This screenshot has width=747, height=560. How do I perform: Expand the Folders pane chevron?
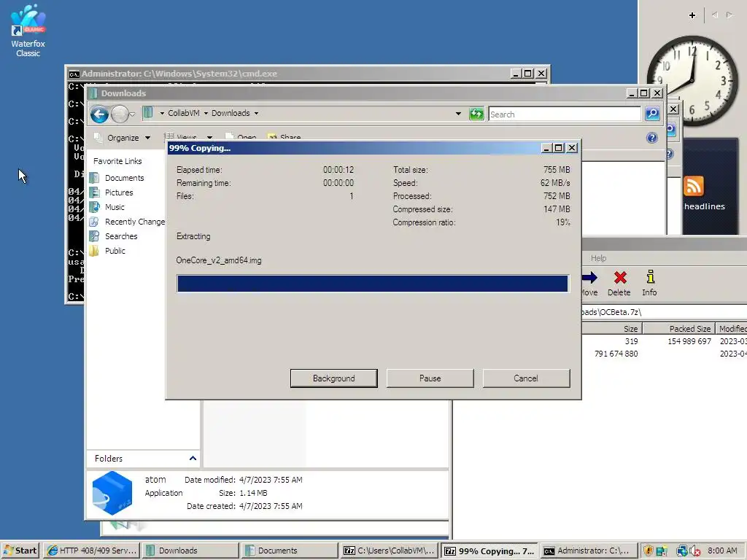click(x=193, y=458)
